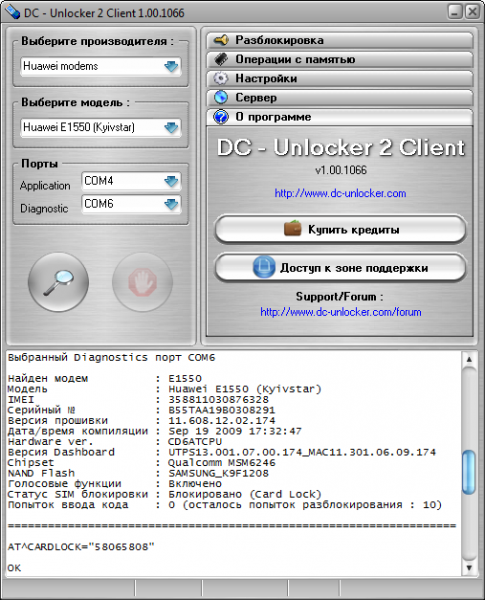Click the blue document icon on support access button
Viewport: 485px width, 600px height.
(264, 267)
